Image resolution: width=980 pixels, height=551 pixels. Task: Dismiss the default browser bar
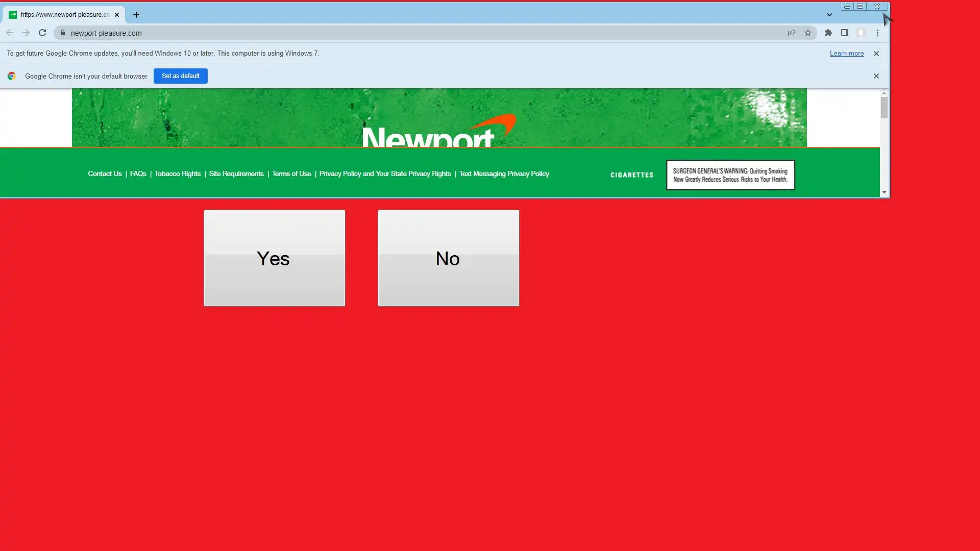[x=876, y=76]
